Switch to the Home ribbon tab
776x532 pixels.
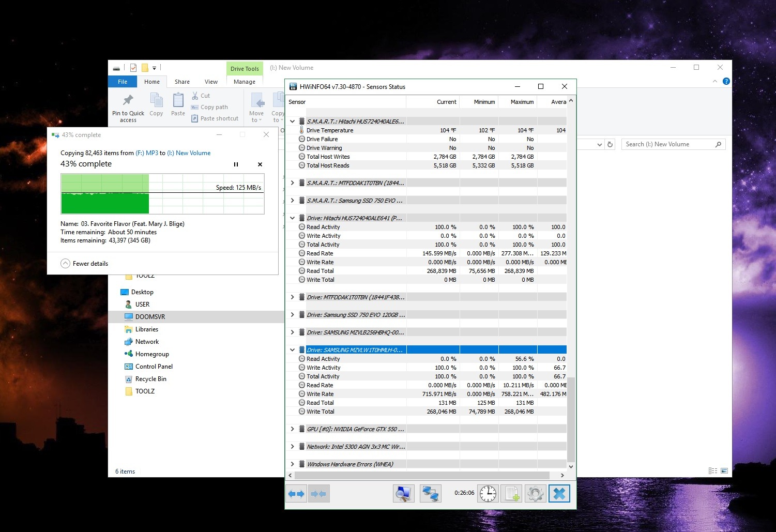point(152,82)
